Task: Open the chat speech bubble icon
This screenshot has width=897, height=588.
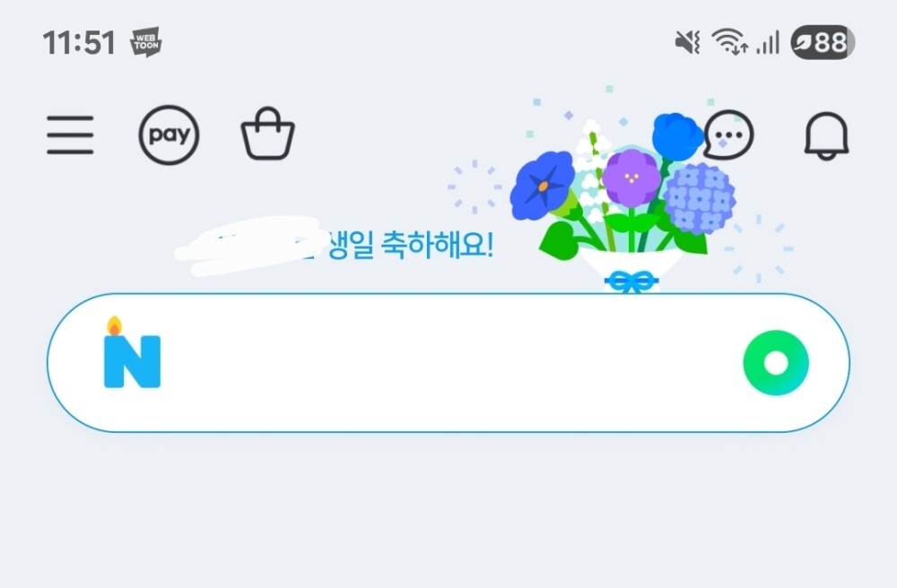Action: point(727,134)
